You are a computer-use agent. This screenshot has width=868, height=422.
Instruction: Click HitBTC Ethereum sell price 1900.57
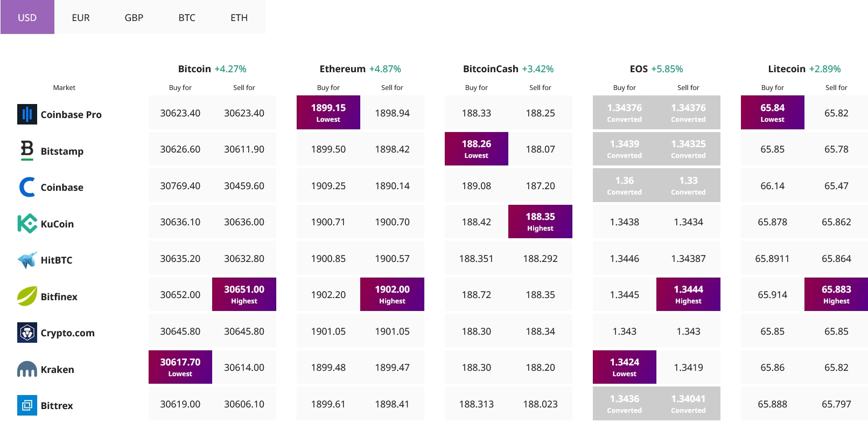[392, 259]
